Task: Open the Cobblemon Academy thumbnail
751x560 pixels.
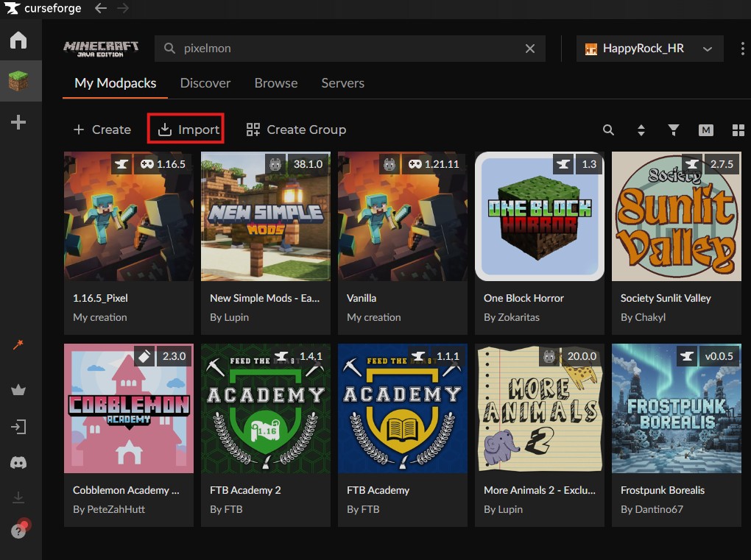Action: pos(129,408)
